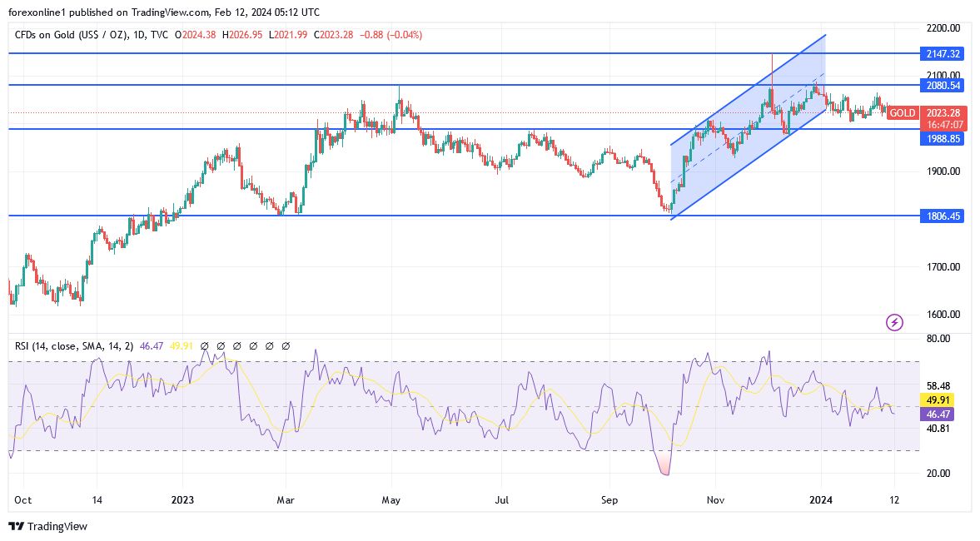
Task: Click the high value H2026.95
Action: point(241,35)
